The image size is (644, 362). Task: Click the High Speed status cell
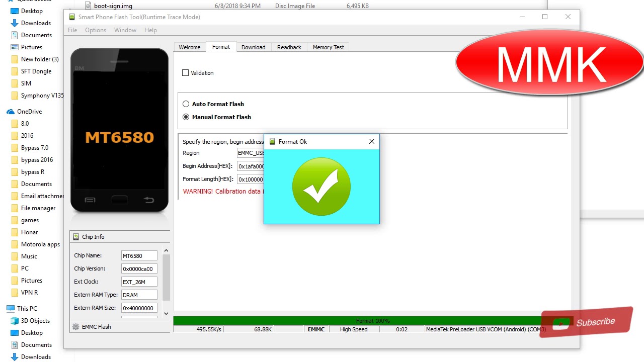tap(354, 329)
